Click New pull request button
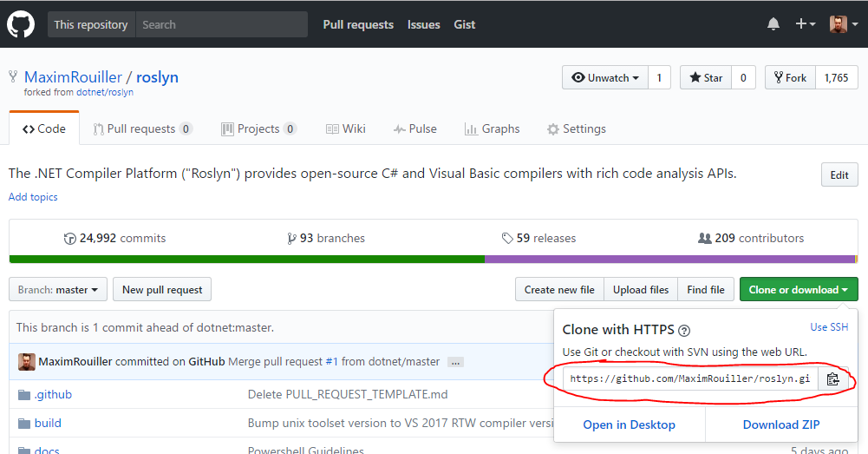868x454 pixels. (x=162, y=289)
